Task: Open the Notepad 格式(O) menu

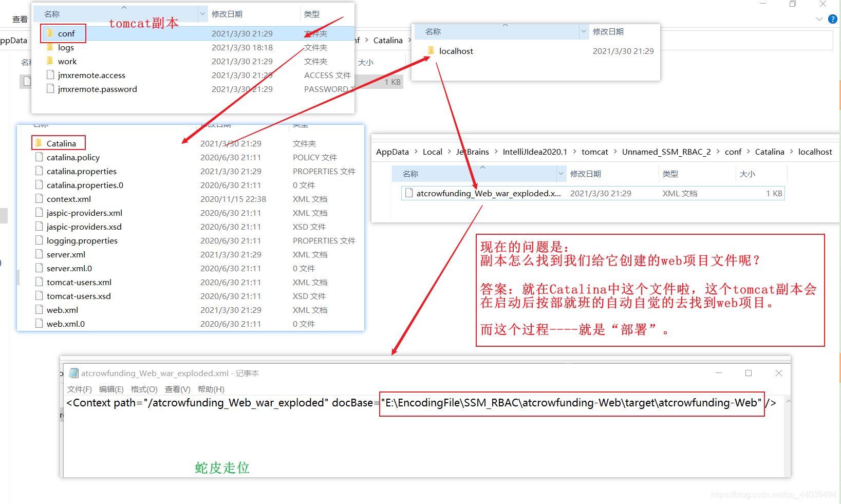Action: pos(144,389)
